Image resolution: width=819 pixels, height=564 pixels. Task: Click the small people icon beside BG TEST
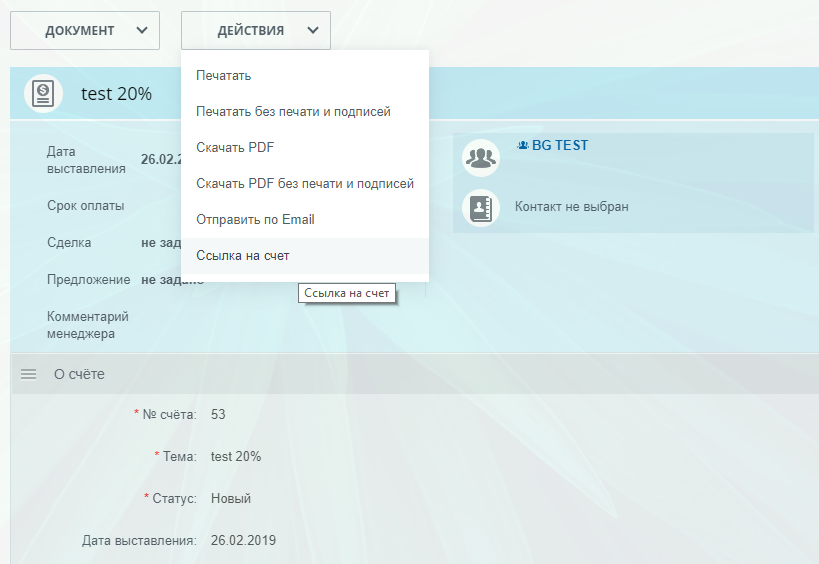(523, 145)
